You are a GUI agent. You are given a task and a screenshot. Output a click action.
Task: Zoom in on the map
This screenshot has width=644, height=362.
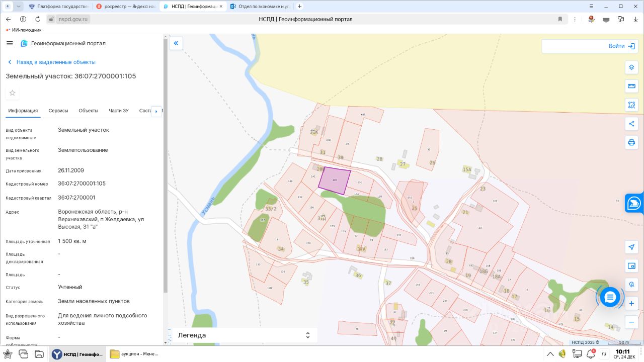click(631, 303)
